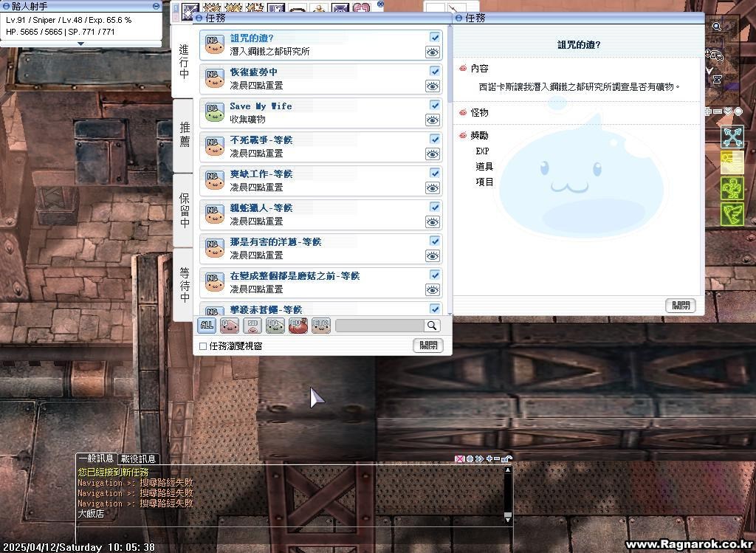Open the quest 那是有害的洋蔥-等候

(320, 249)
